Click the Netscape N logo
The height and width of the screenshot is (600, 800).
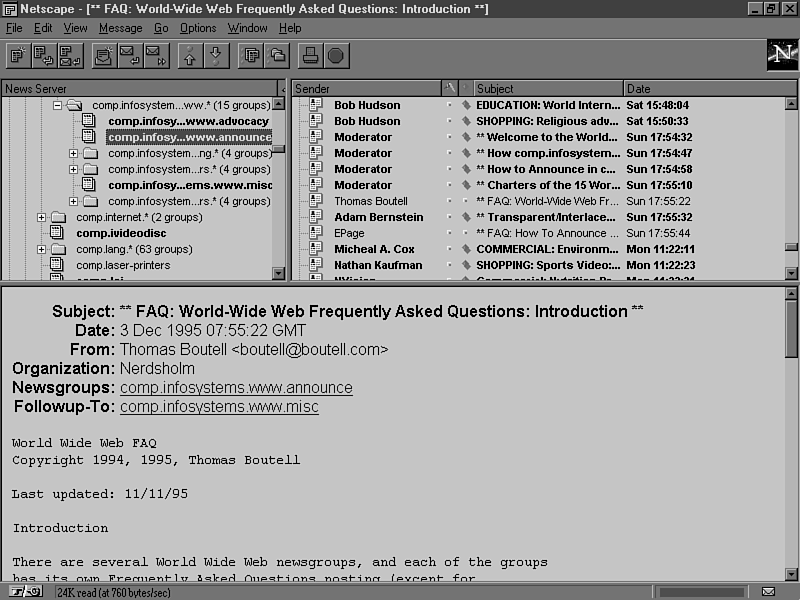pos(780,55)
